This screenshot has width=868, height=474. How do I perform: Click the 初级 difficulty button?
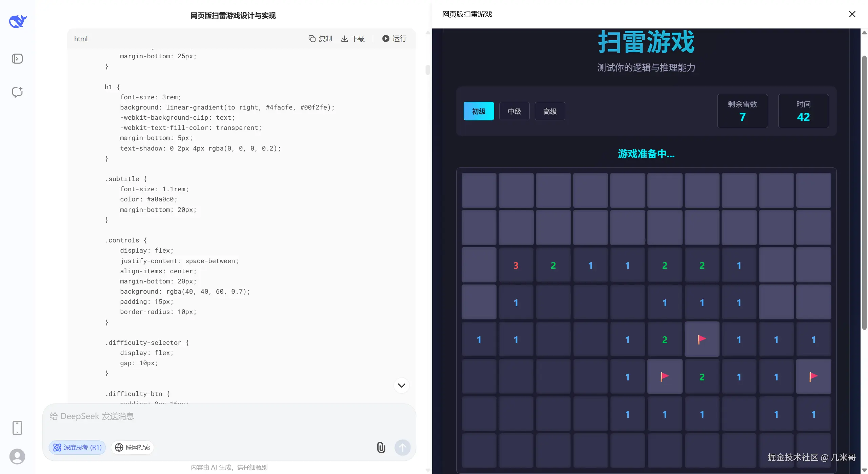[x=479, y=111]
